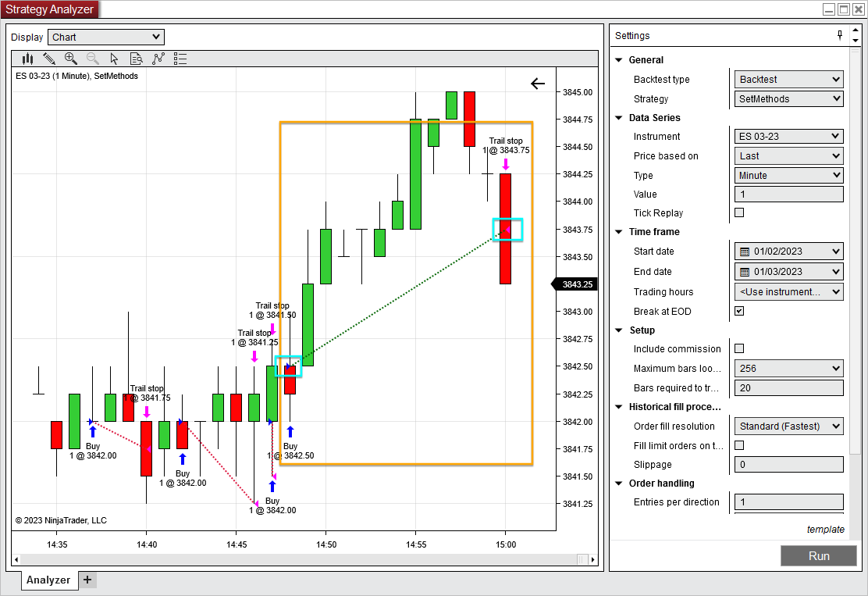
Task: Open the Display Chart dropdown
Action: click(105, 37)
